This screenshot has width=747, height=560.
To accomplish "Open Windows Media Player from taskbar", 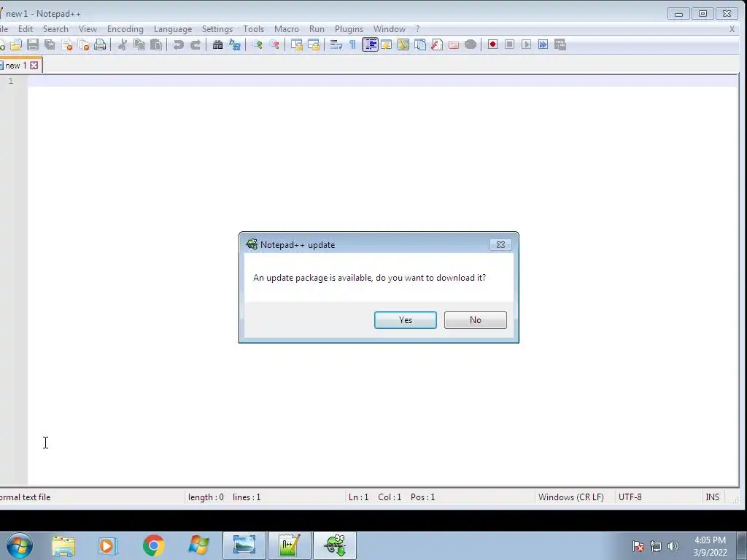I will 108,545.
